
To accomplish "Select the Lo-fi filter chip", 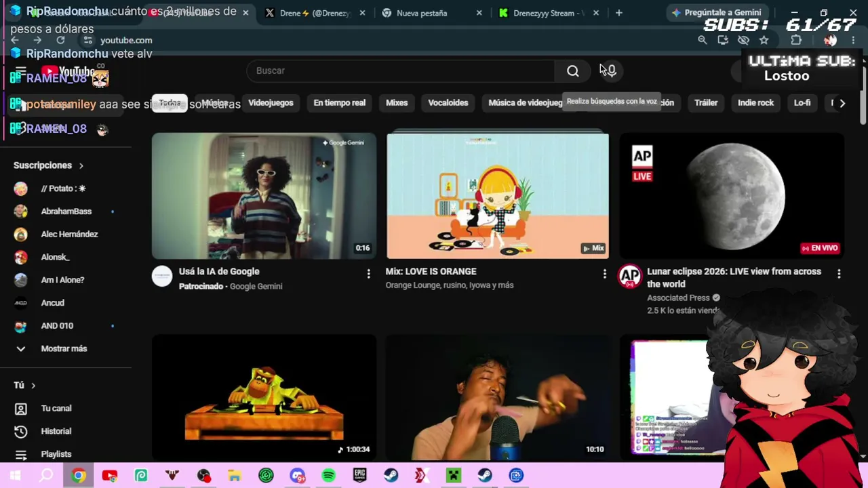I will (802, 103).
